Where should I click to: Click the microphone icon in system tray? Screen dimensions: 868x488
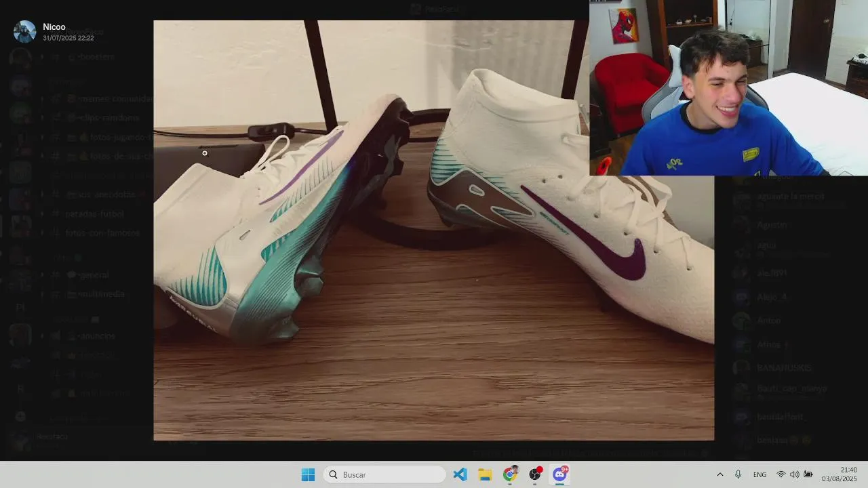click(738, 474)
